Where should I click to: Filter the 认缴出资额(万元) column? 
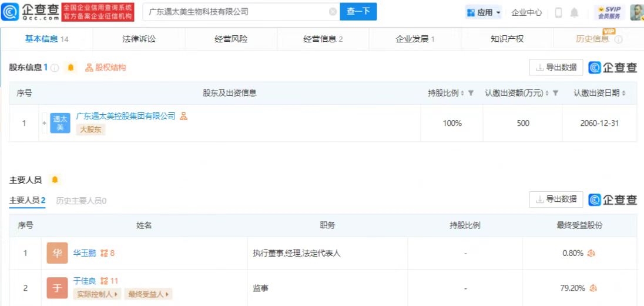[x=555, y=94]
